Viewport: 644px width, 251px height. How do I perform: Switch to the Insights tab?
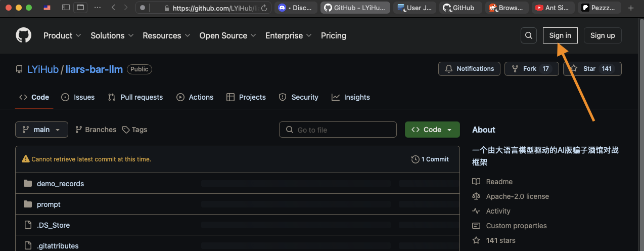pyautogui.click(x=351, y=97)
